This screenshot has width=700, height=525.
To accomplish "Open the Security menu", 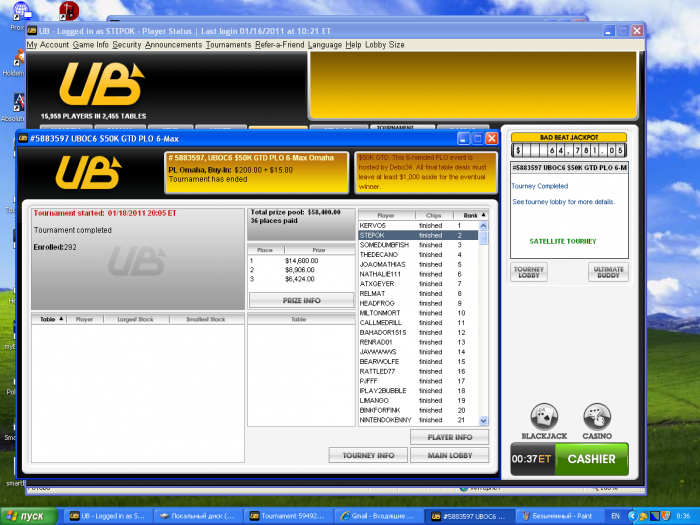I will click(127, 45).
